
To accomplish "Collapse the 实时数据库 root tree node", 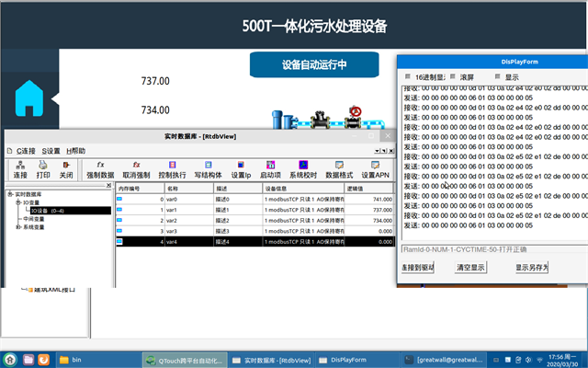I will pyautogui.click(x=10, y=194).
